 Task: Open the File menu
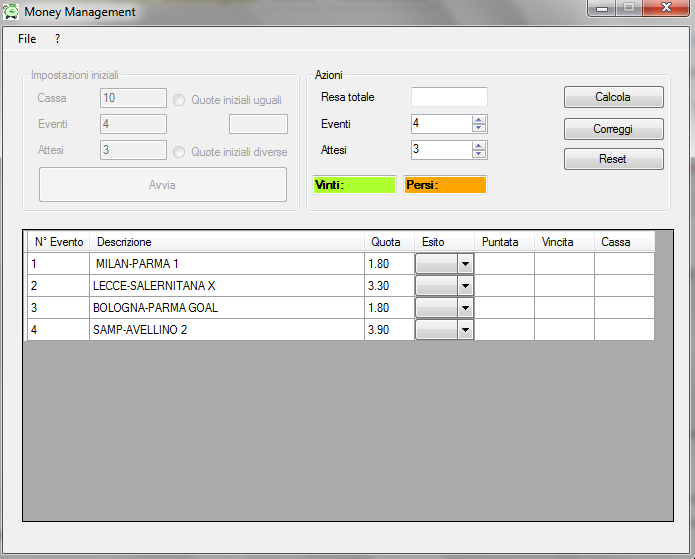[x=27, y=39]
